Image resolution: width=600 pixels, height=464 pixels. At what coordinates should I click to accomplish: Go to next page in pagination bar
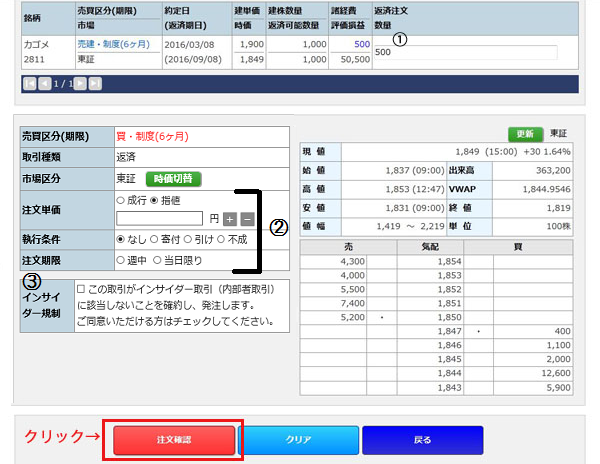click(81, 85)
